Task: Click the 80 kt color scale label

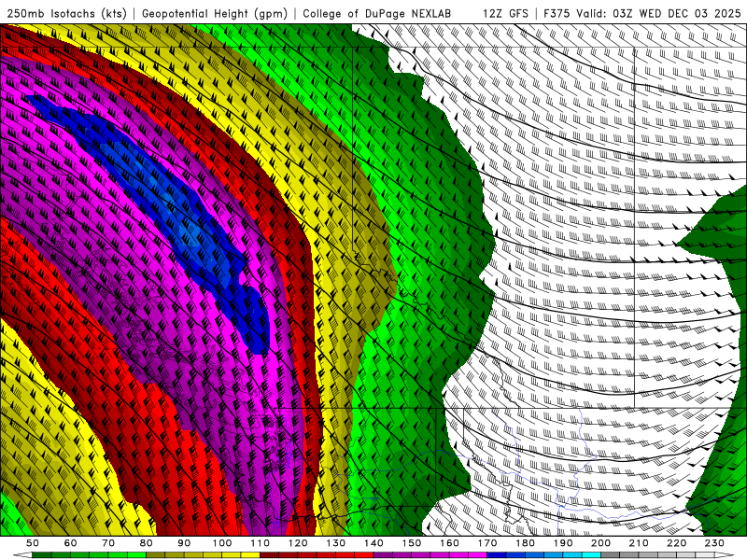Action: (x=147, y=543)
